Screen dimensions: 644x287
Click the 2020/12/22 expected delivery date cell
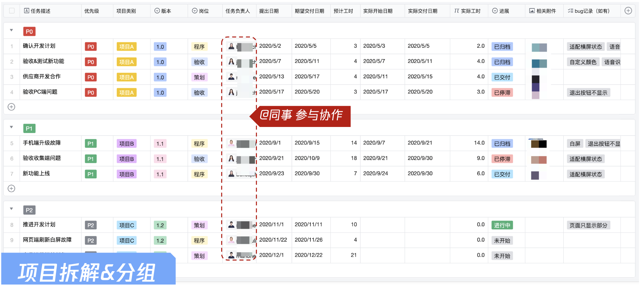[311, 255]
